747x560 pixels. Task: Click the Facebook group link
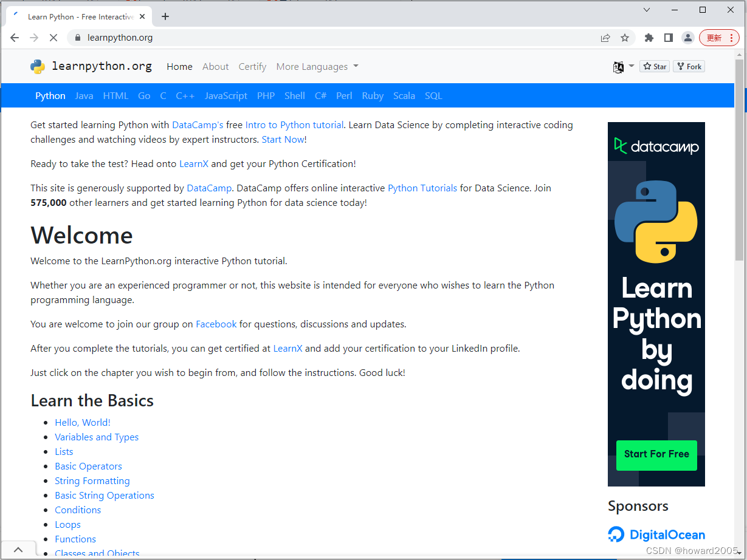(x=216, y=324)
